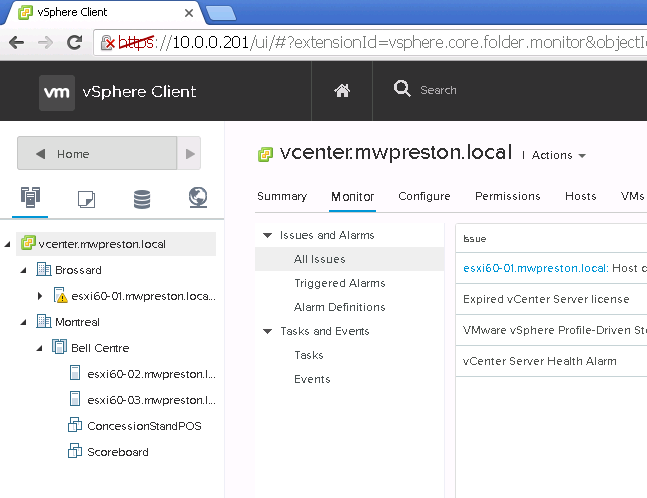Click the browser back arrow
This screenshot has width=647, height=498.
coord(17,42)
